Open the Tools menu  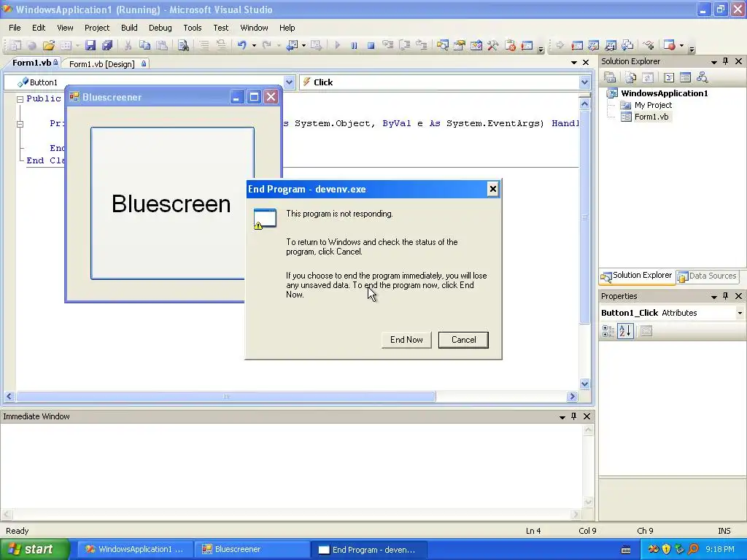click(x=193, y=28)
